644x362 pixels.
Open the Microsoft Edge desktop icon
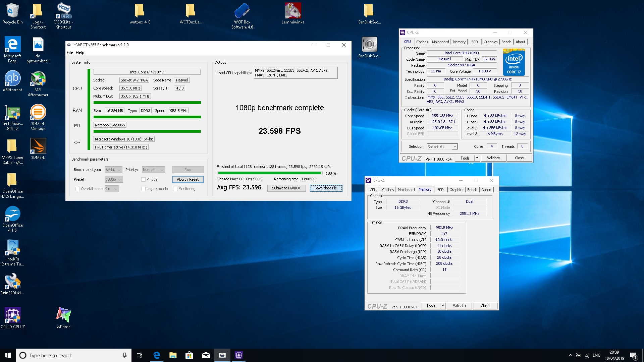tap(12, 50)
